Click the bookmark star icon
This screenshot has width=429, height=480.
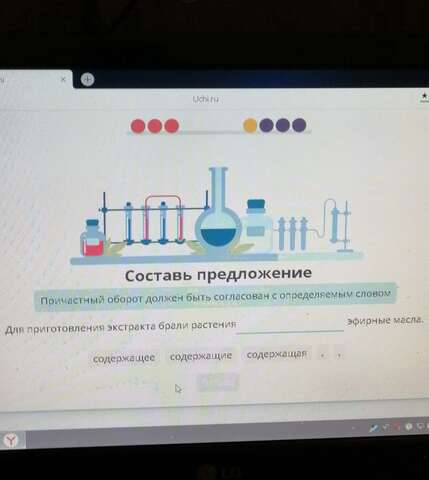click(424, 97)
